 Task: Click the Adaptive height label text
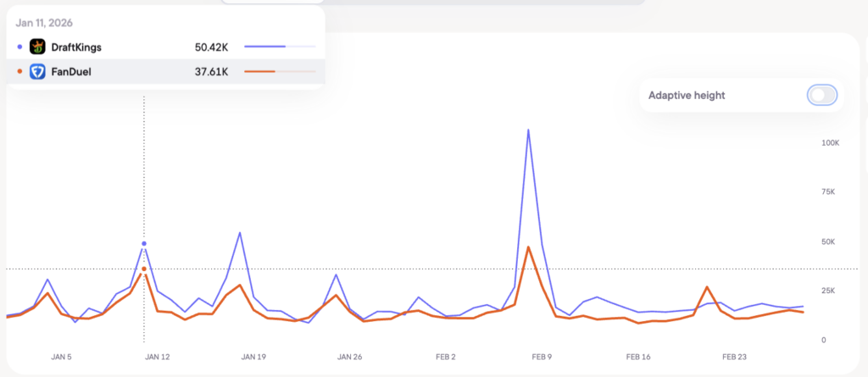tap(687, 95)
